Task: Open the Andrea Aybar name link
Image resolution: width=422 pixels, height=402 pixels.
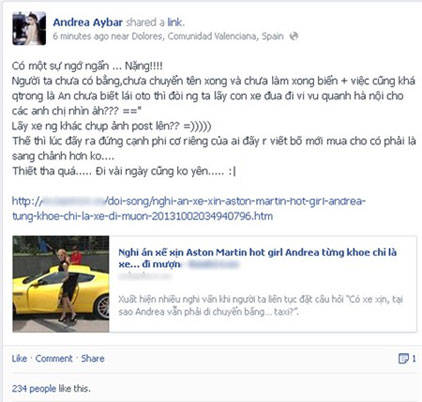Action: click(x=88, y=22)
